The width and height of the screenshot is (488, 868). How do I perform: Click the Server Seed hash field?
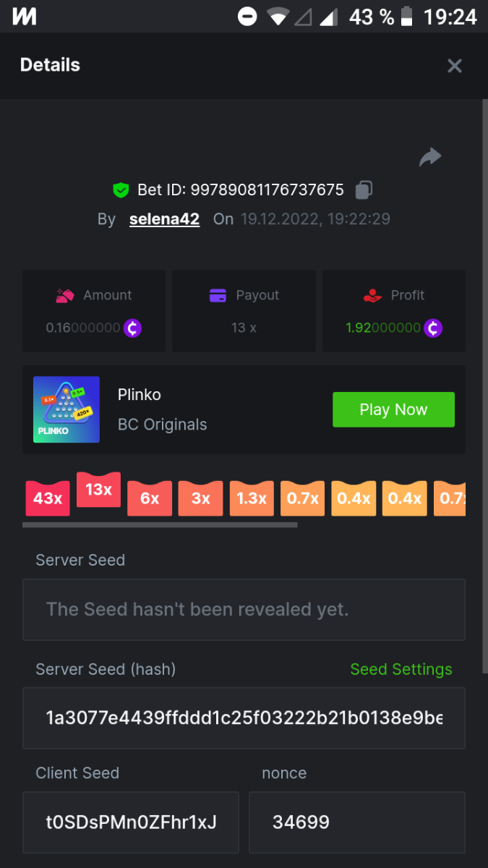[244, 718]
